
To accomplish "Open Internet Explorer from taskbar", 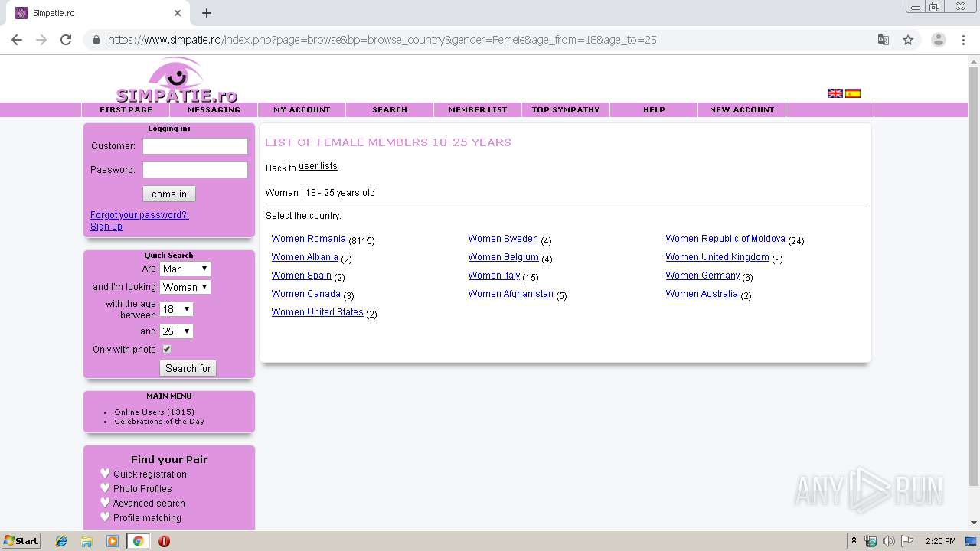I will (x=61, y=541).
